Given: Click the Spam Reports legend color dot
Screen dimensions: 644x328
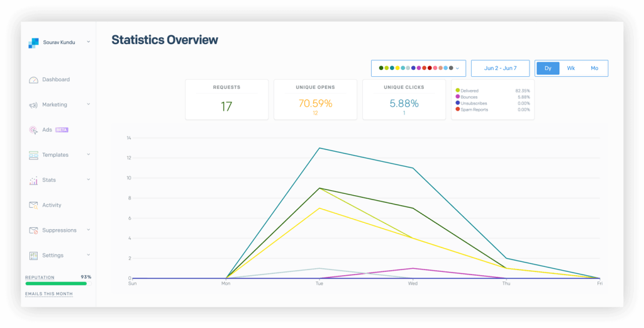Looking at the screenshot, I should 458,109.
